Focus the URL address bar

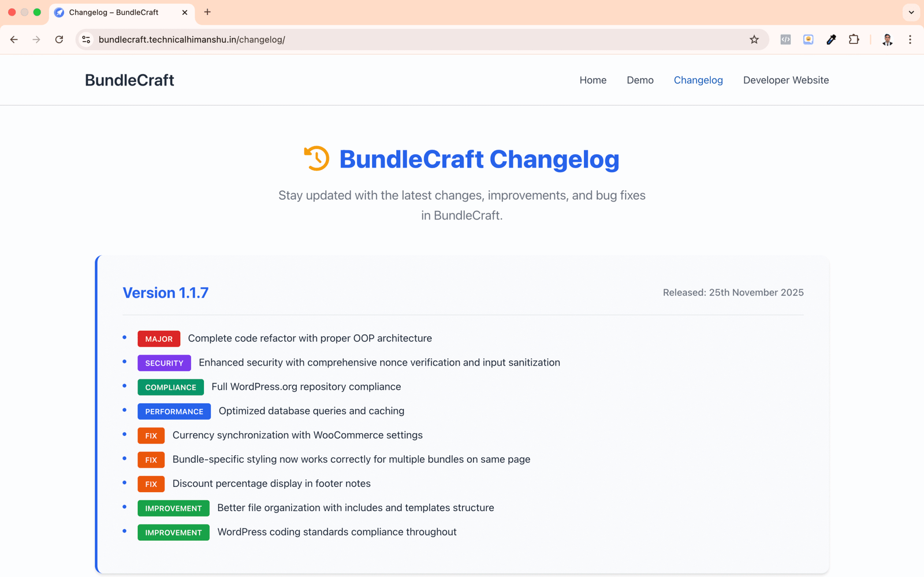404,40
